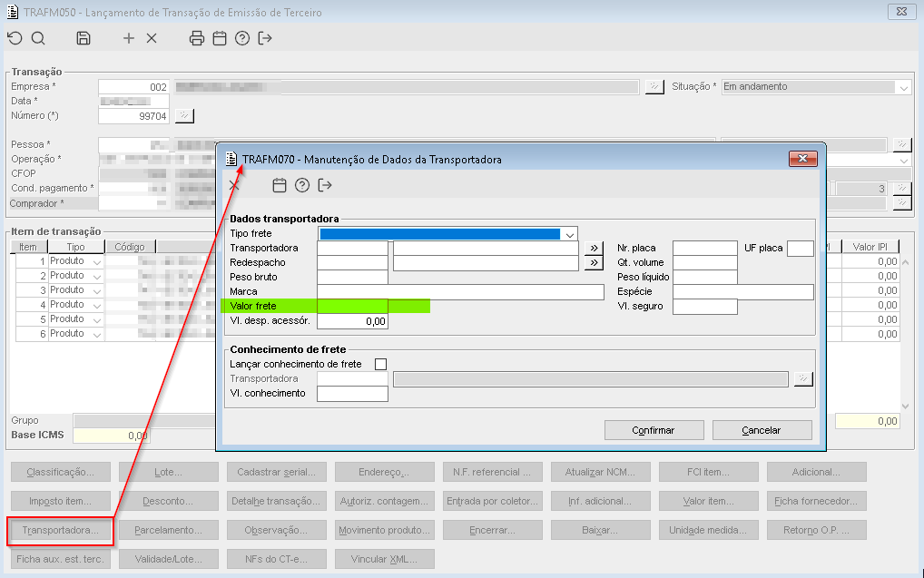
Task: Click the Unidade medida... button
Action: click(x=708, y=530)
